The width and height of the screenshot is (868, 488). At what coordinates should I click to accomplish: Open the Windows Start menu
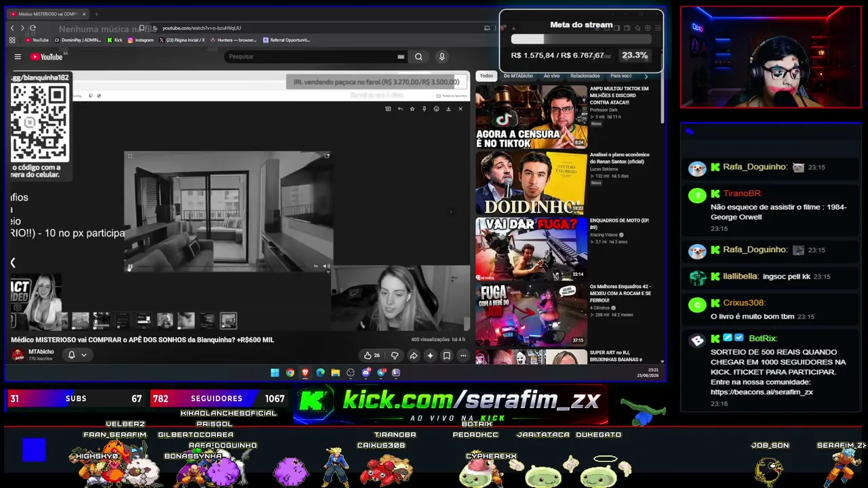click(275, 372)
